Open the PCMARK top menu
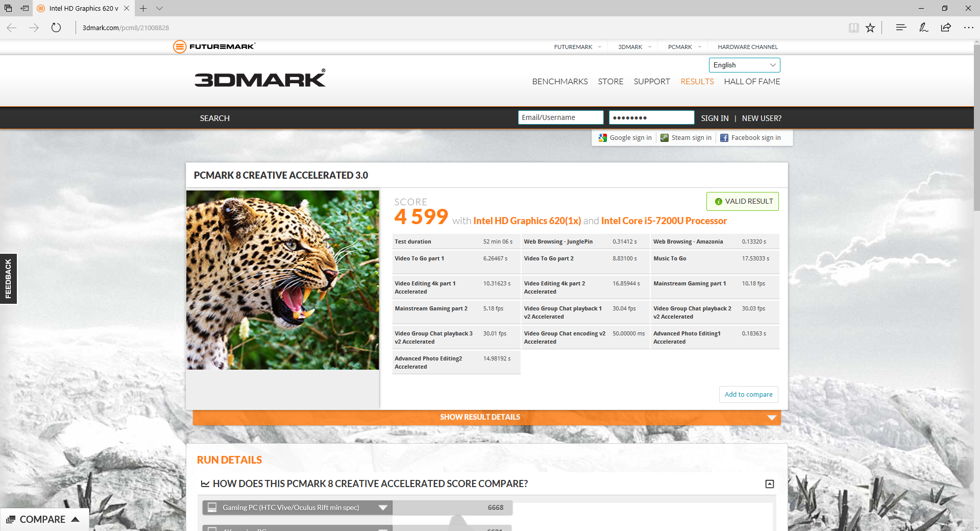Viewport: 980px width, 531px height. pos(684,47)
